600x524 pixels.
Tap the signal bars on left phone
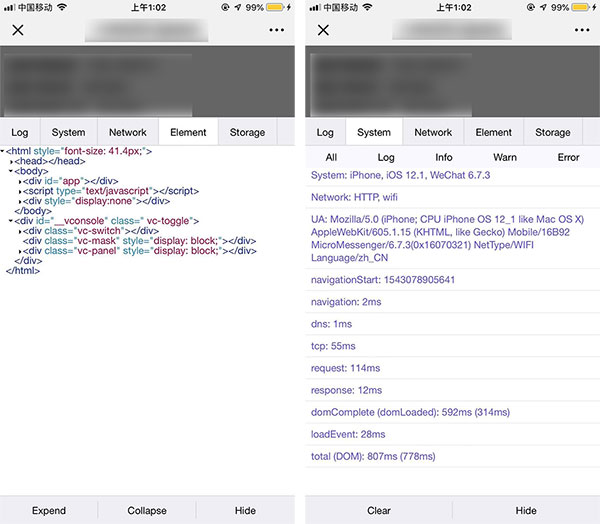coord(10,7)
